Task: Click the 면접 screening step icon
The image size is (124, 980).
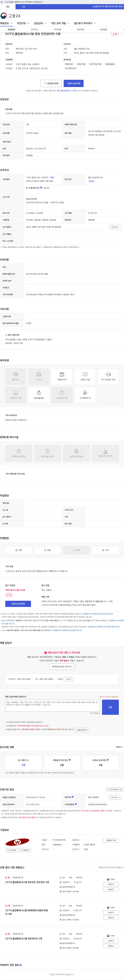Action: click(x=48, y=550)
